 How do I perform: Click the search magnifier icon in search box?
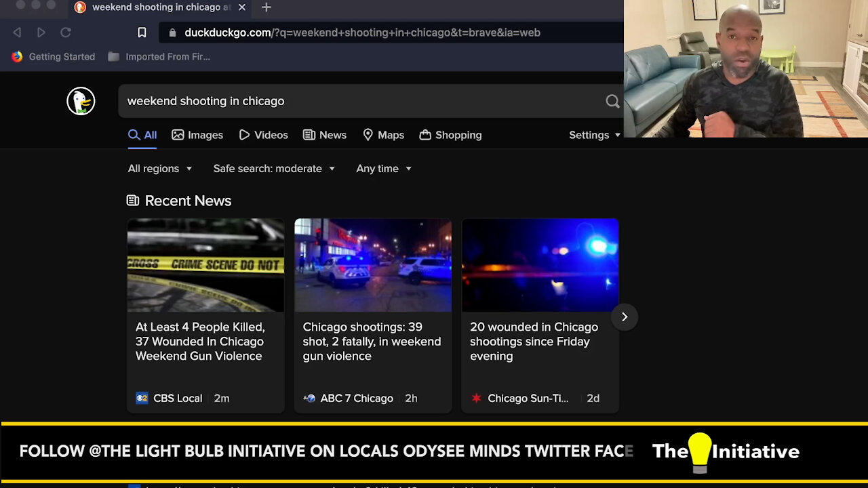point(612,101)
